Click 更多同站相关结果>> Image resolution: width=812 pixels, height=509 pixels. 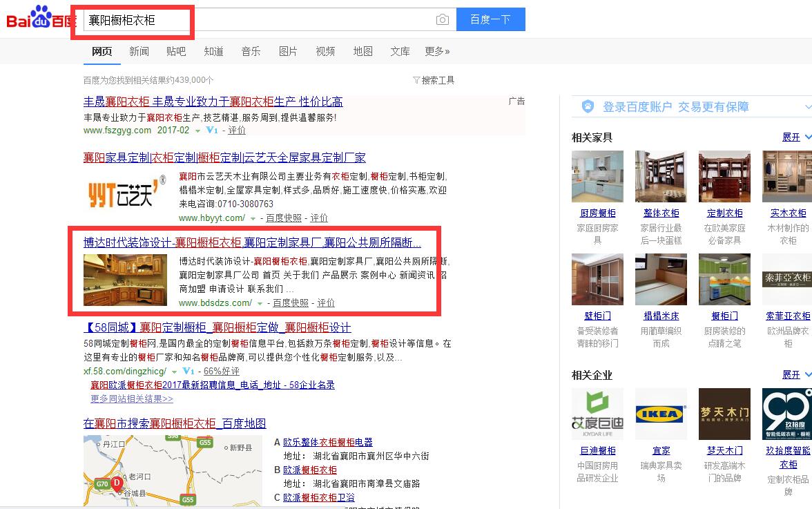pyautogui.click(x=131, y=398)
